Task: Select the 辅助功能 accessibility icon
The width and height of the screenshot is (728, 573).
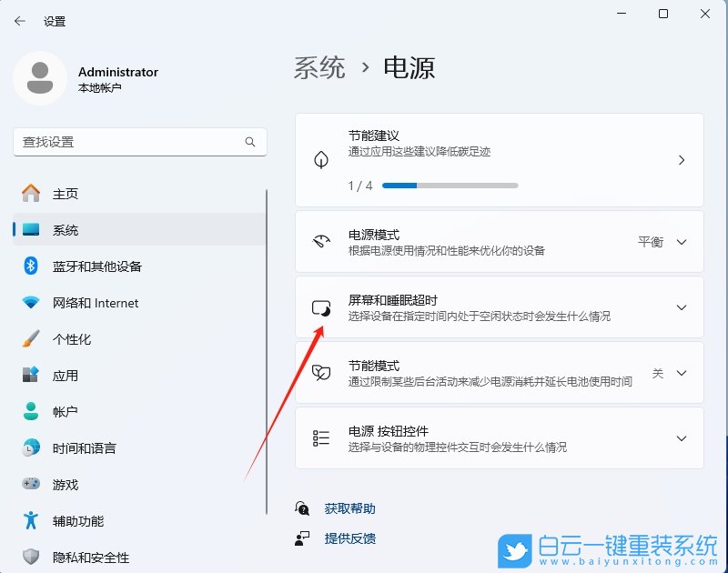Action: (x=32, y=520)
